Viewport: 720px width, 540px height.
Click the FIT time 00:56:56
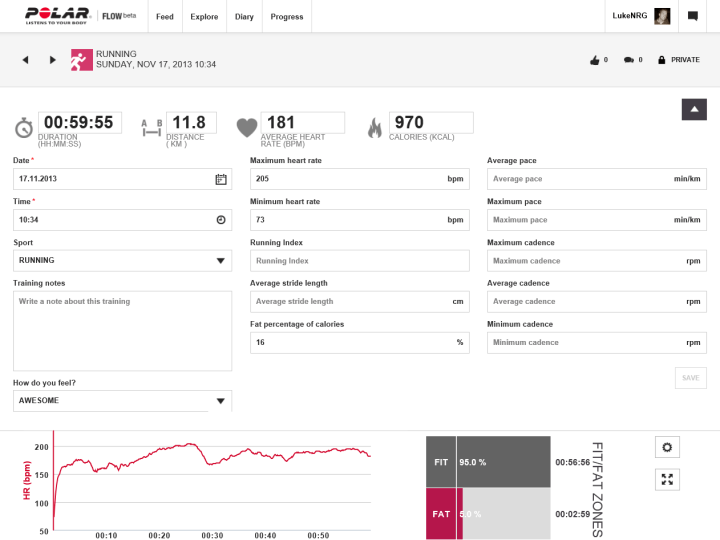point(573,462)
